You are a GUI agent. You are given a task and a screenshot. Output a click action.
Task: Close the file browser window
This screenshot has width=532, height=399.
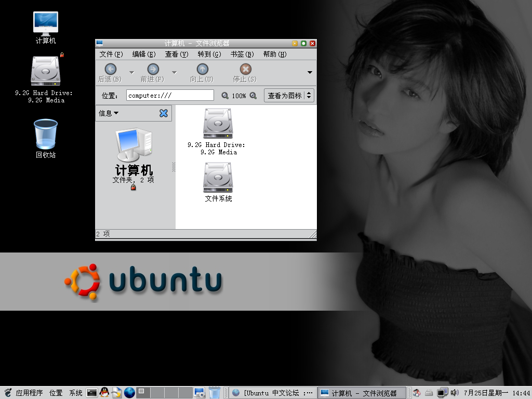click(x=312, y=43)
